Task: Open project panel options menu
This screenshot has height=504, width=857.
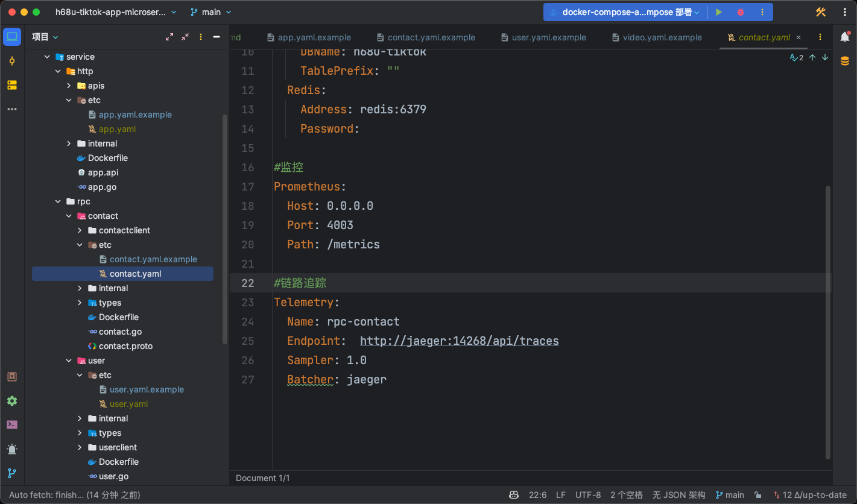Action: (201, 37)
